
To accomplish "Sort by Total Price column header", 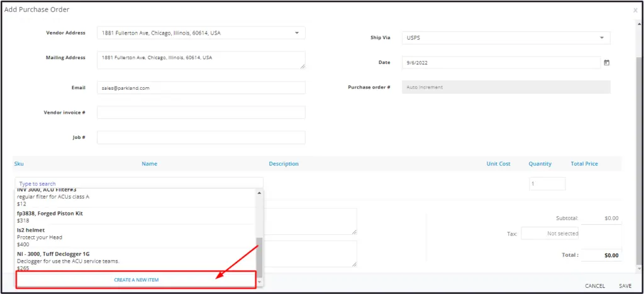I will point(584,163).
